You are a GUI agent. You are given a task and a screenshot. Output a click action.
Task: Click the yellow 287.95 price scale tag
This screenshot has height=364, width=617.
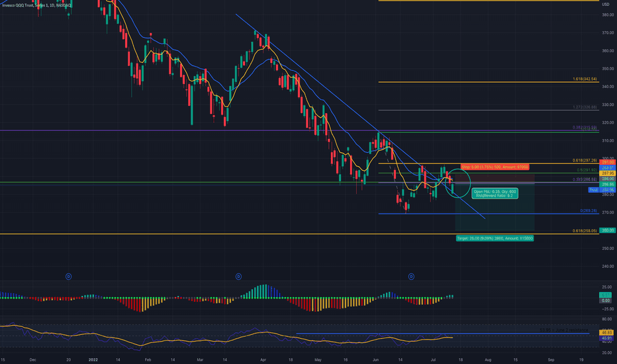click(x=608, y=173)
